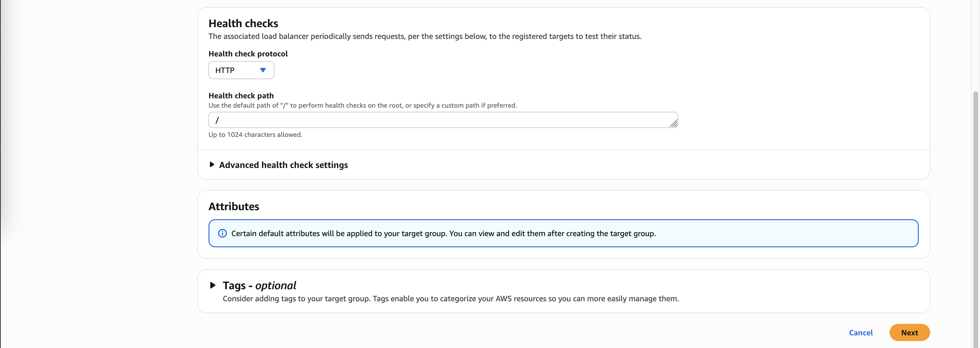The width and height of the screenshot is (980, 348).
Task: Click the 'Up to 1024 characters allowed' hint
Action: [x=255, y=134]
